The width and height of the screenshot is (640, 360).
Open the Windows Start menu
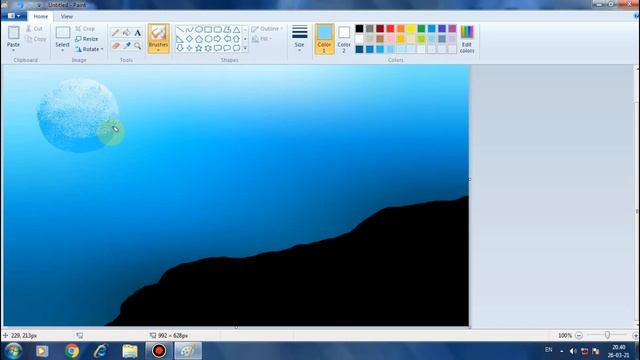pos(13,351)
